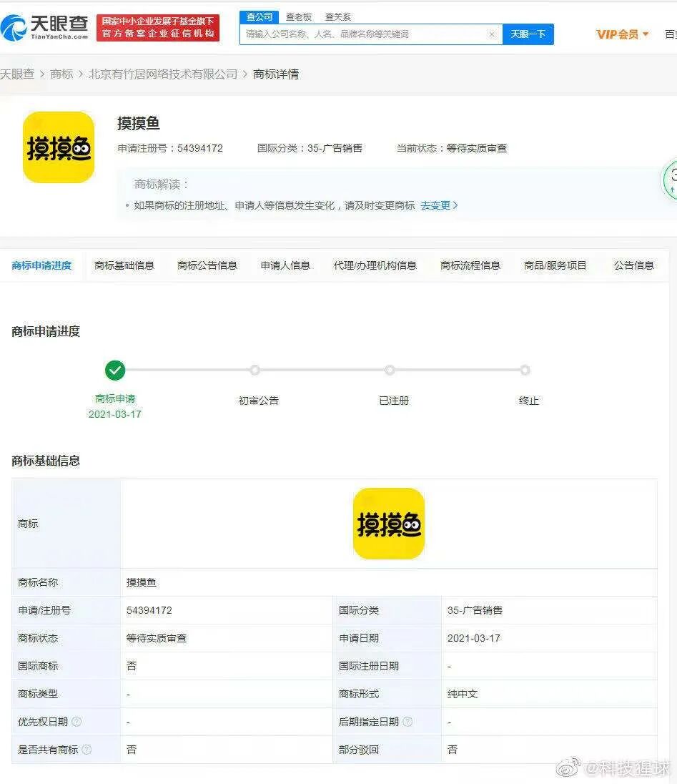This screenshot has width=677, height=784.
Task: Clear the search box with the × icon
Action: click(x=490, y=34)
